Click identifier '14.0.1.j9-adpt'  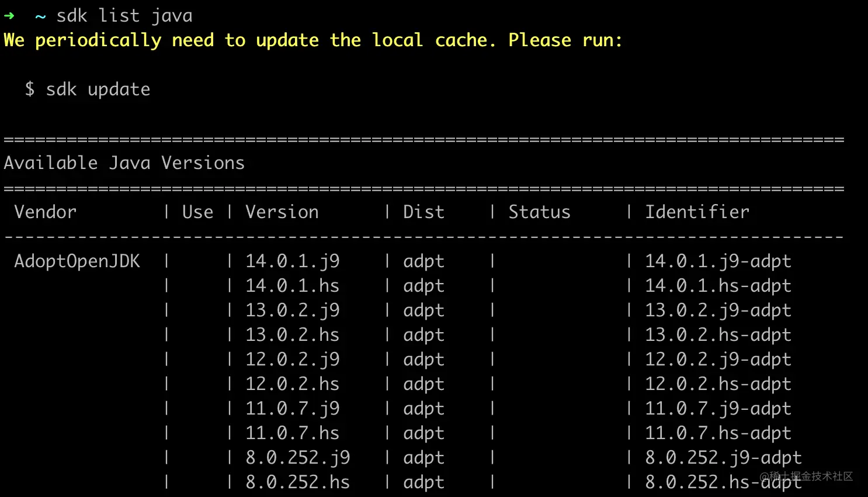coord(718,261)
